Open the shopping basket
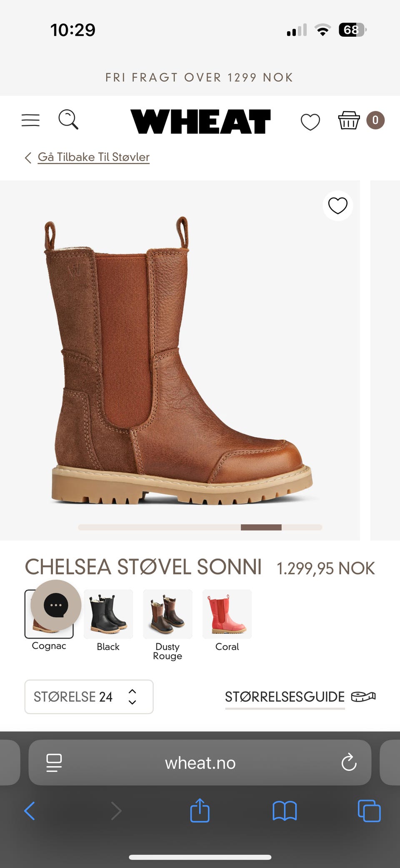 (x=349, y=121)
